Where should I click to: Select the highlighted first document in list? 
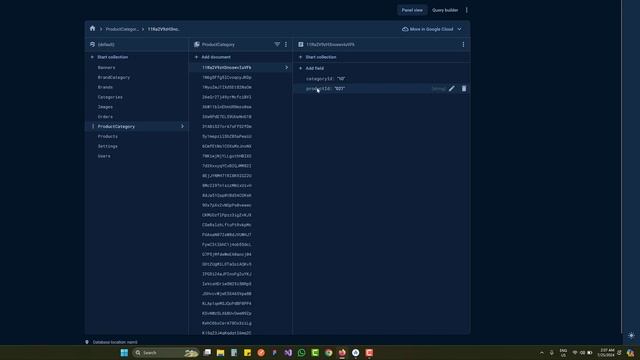coord(240,68)
